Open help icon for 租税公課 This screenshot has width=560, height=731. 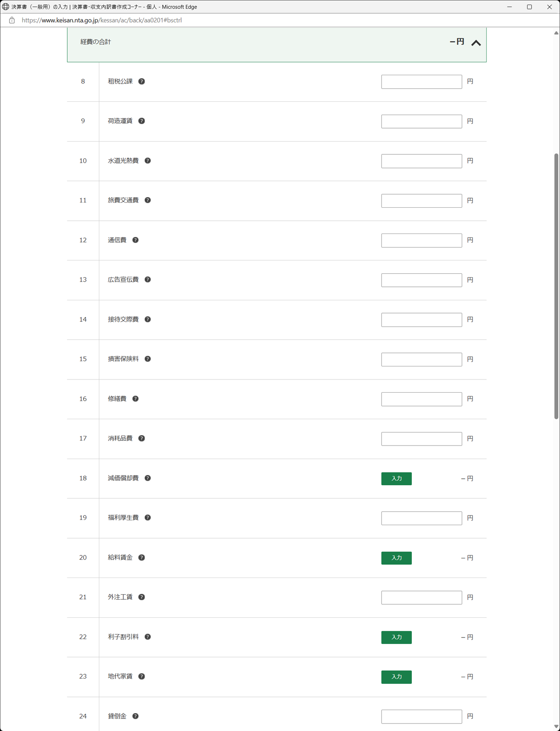[x=142, y=81]
